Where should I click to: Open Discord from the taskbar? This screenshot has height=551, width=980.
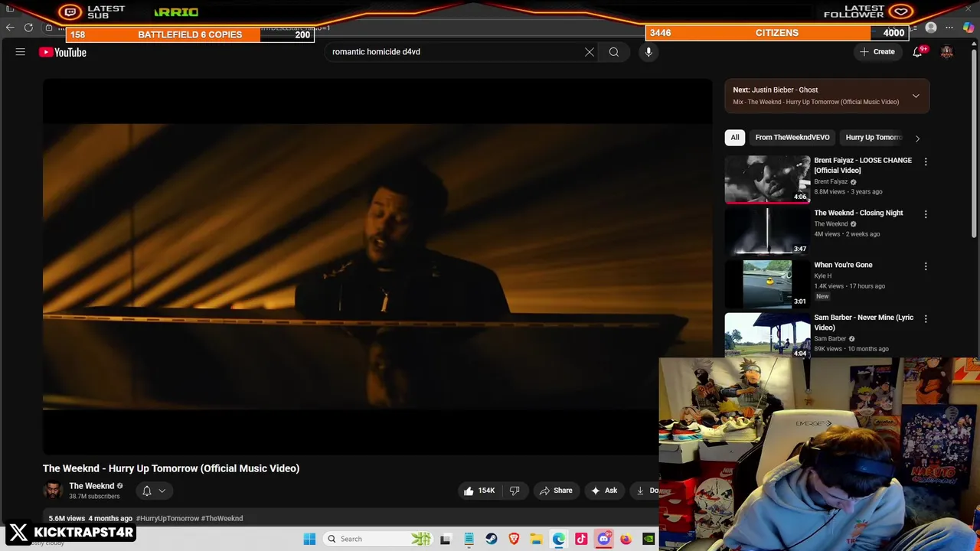(x=604, y=539)
